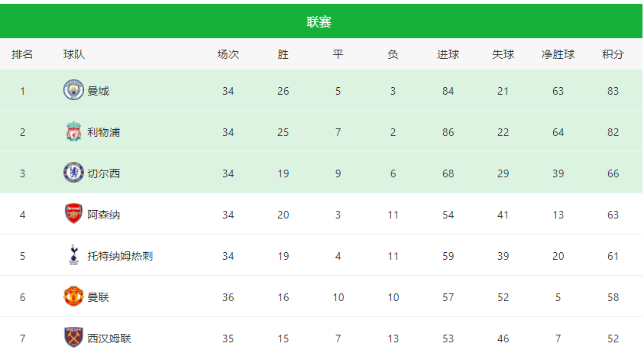The image size is (644, 353).
Task: Click the Arsenal club crest
Action: tap(73, 215)
